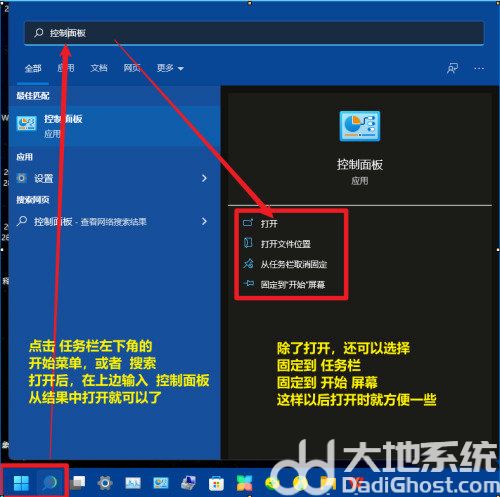Click the feedback person icon at top right
This screenshot has width=500, height=497.
tap(452, 68)
